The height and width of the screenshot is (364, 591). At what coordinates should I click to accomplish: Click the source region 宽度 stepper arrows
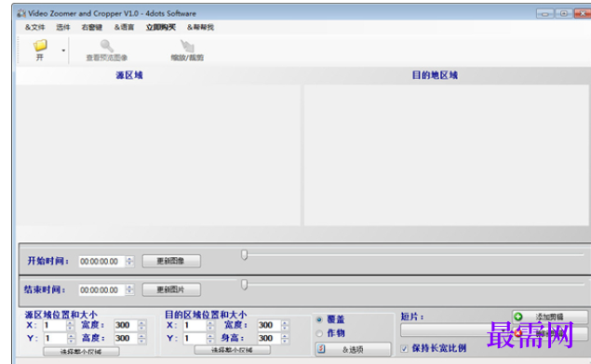pos(141,325)
